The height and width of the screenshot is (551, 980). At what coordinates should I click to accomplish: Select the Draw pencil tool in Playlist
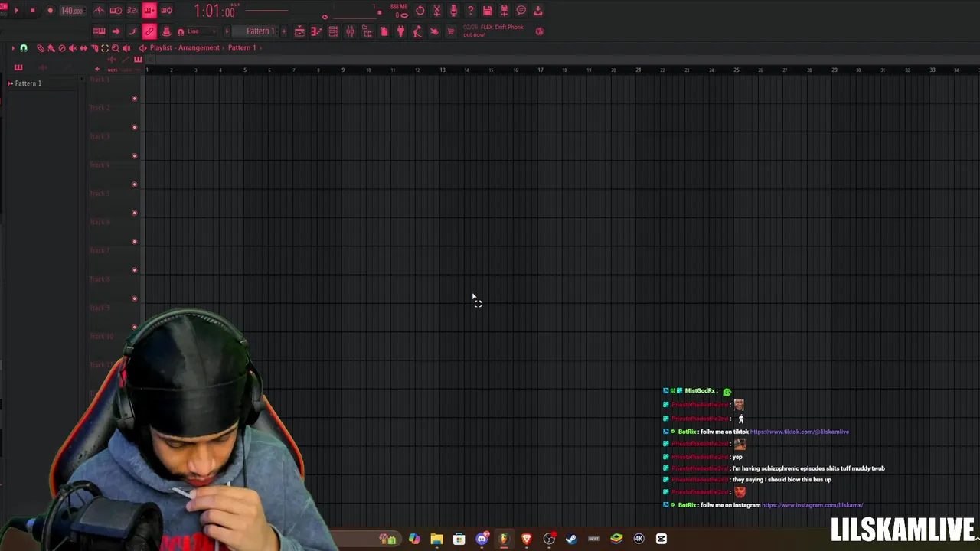41,47
